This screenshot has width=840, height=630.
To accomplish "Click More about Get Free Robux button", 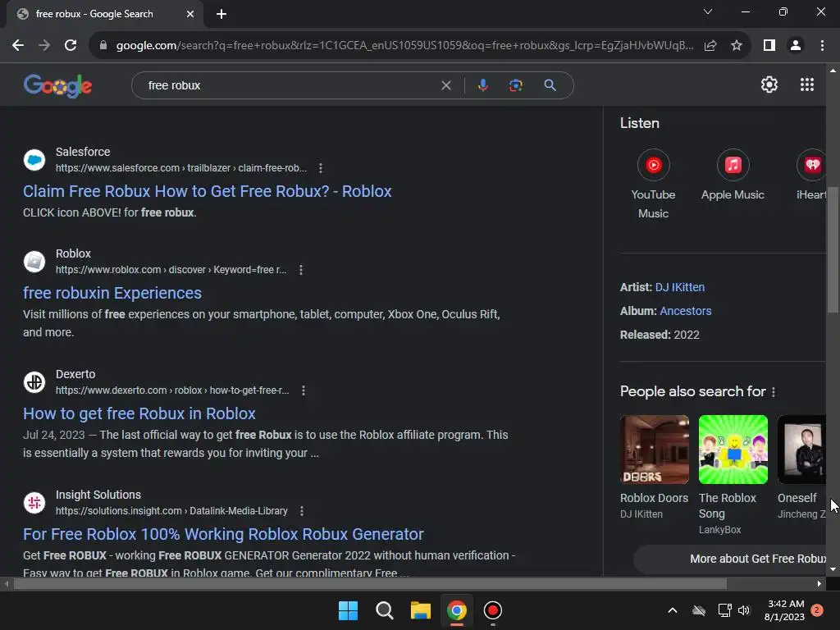I will 730,559.
